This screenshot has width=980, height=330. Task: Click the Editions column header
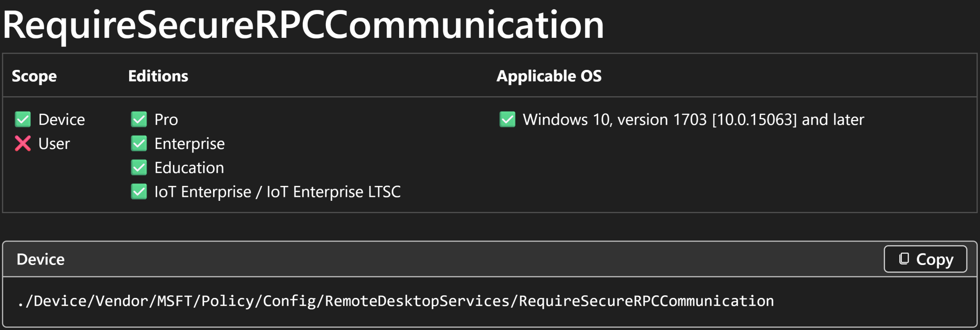(158, 76)
